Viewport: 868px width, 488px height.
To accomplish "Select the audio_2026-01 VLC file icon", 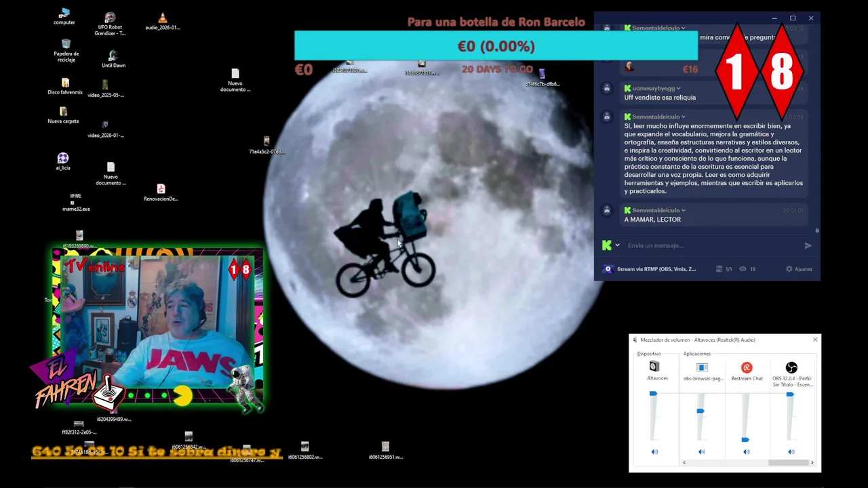I will pyautogui.click(x=162, y=22).
